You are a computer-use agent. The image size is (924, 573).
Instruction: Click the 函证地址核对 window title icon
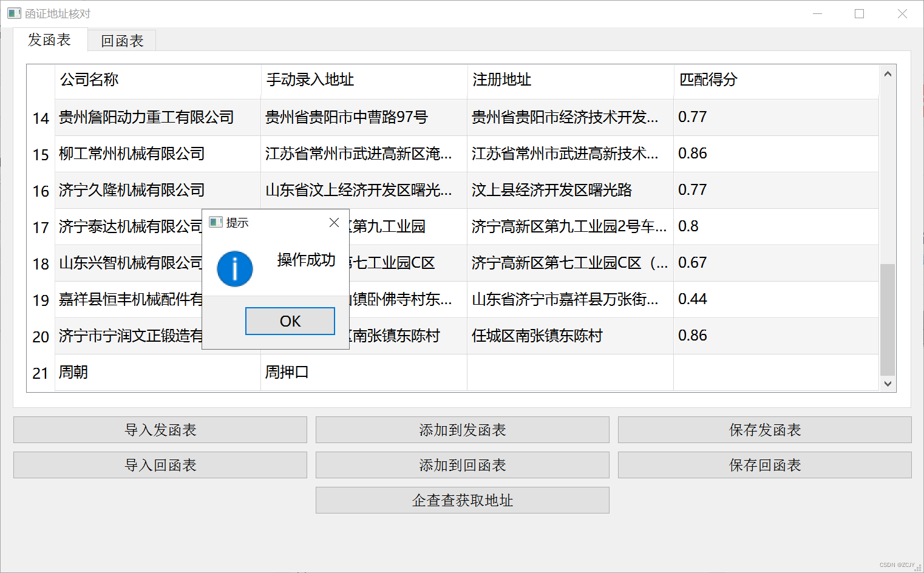click(x=14, y=13)
